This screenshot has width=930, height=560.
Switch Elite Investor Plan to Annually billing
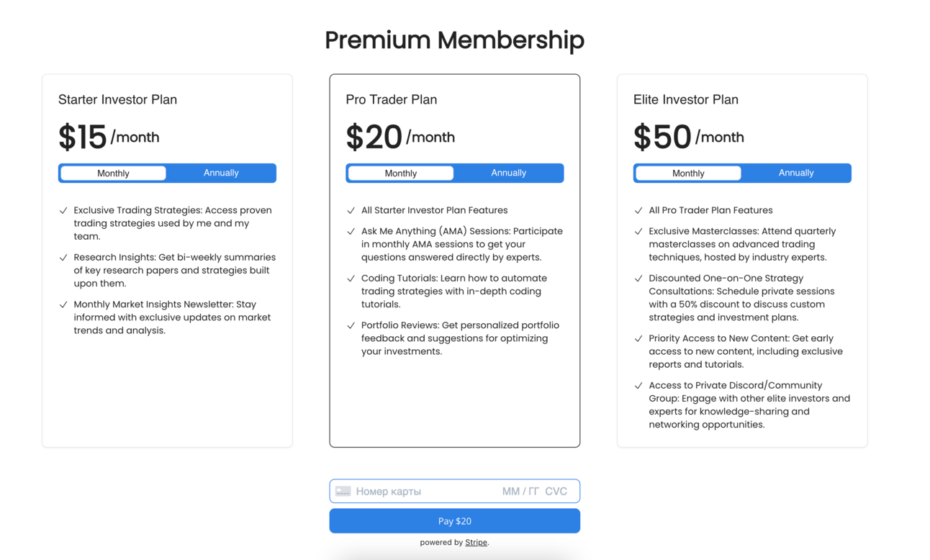[795, 173]
